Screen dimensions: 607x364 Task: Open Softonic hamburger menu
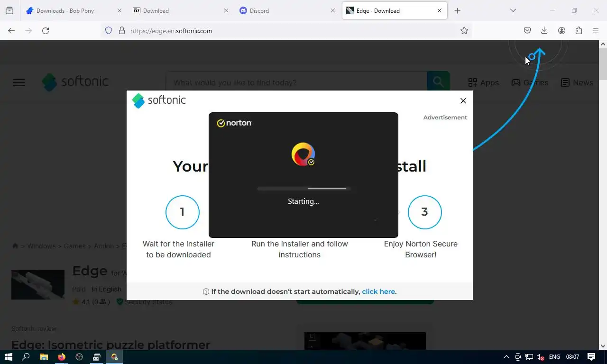click(x=19, y=82)
